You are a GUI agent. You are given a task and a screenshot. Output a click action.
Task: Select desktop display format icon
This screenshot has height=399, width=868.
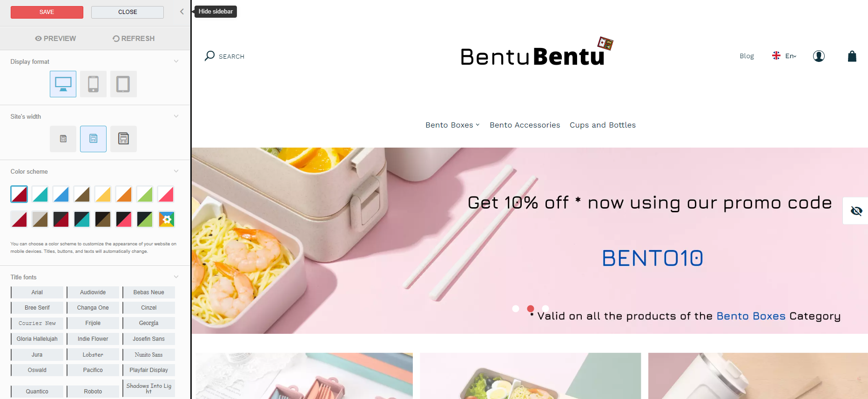coord(63,84)
